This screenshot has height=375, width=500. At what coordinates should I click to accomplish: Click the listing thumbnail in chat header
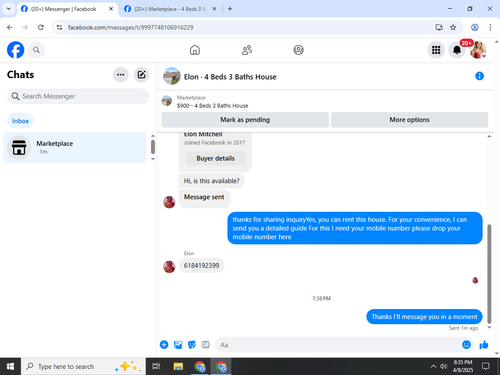pyautogui.click(x=172, y=76)
